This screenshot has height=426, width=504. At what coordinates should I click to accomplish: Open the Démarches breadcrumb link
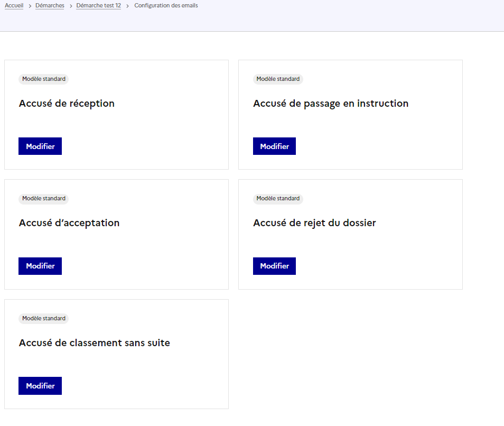tap(50, 6)
